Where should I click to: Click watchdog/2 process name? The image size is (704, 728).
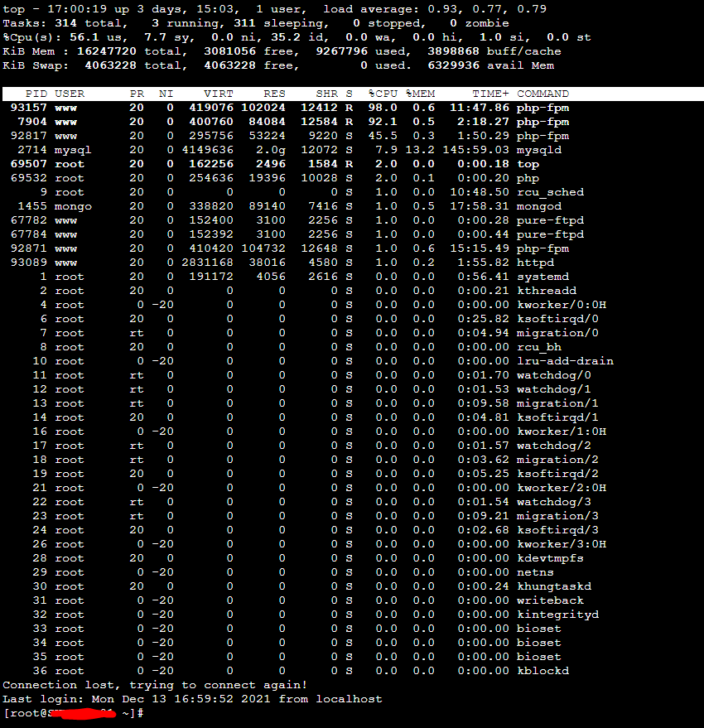(554, 446)
